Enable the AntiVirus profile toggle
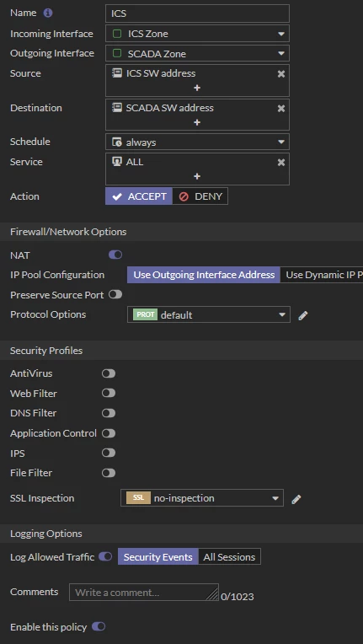The image size is (363, 644). 109,373
